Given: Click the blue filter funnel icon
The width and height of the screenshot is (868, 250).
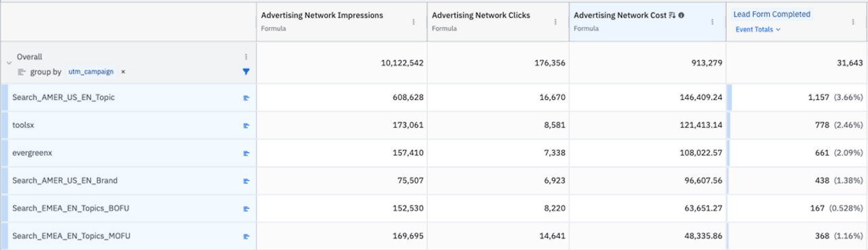Looking at the screenshot, I should point(246,71).
